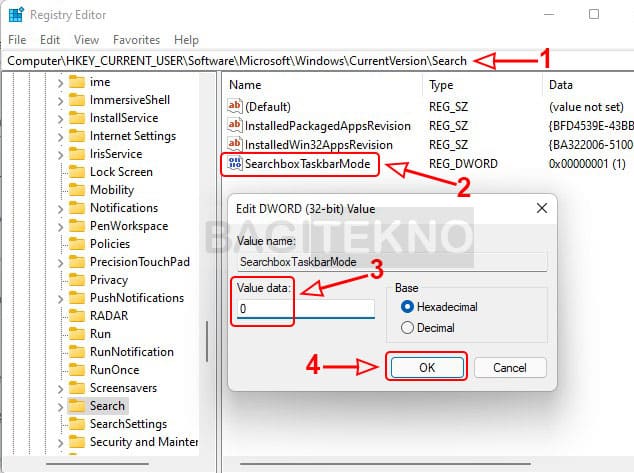Viewport: 634px width, 473px height.
Task: Select the Security and Maintenance key
Action: coord(144,442)
